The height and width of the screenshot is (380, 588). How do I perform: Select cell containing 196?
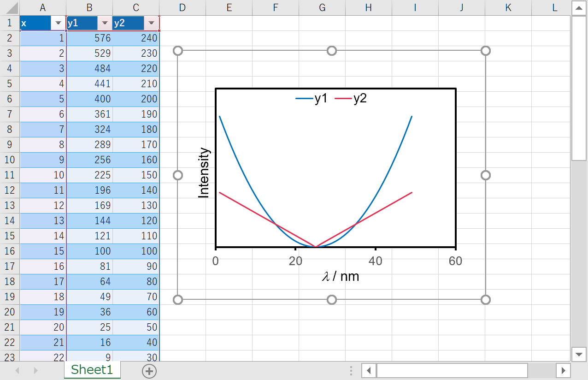[89, 190]
